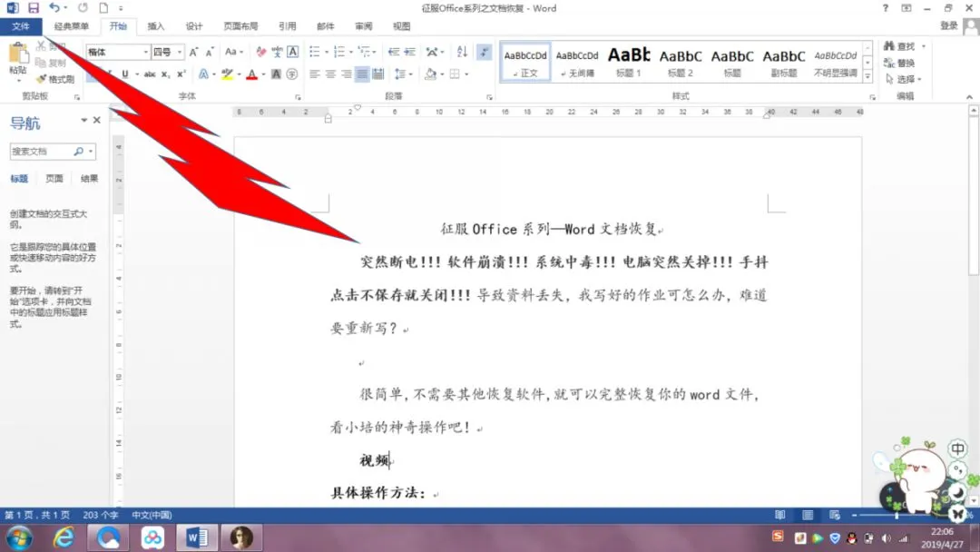This screenshot has height=552, width=980.
Task: Apply the 无间隔 No Spacing style
Action: [x=577, y=63]
